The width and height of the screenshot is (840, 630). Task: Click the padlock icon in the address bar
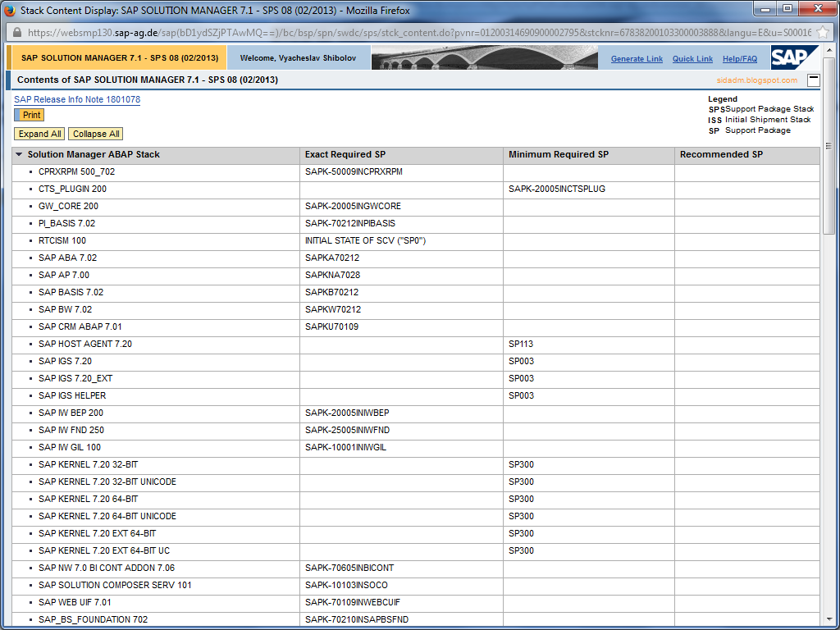tap(17, 32)
